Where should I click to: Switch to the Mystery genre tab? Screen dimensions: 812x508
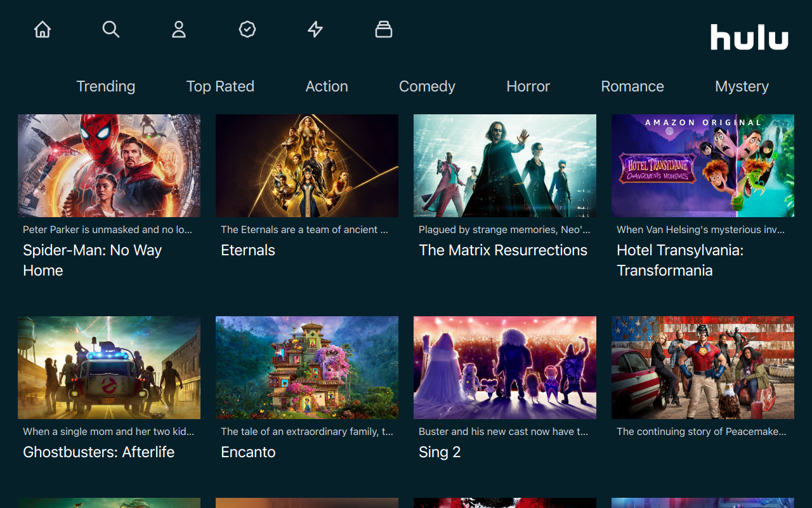click(x=742, y=86)
